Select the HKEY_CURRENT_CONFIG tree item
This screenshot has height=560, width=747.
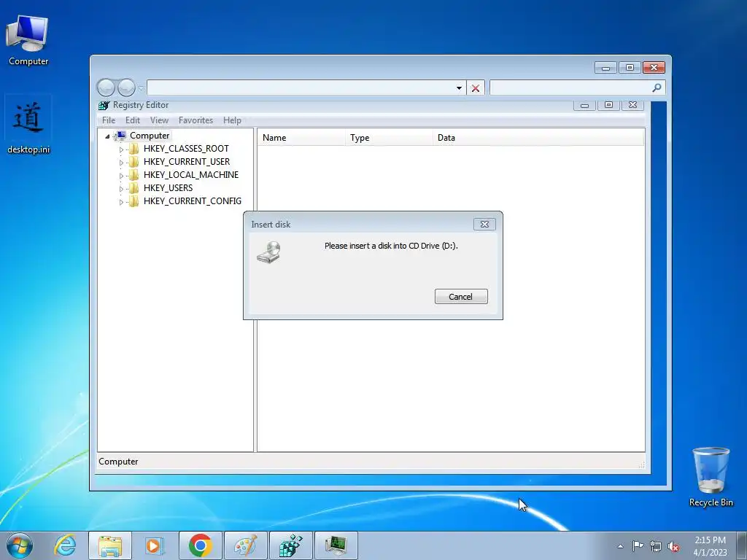coord(193,201)
